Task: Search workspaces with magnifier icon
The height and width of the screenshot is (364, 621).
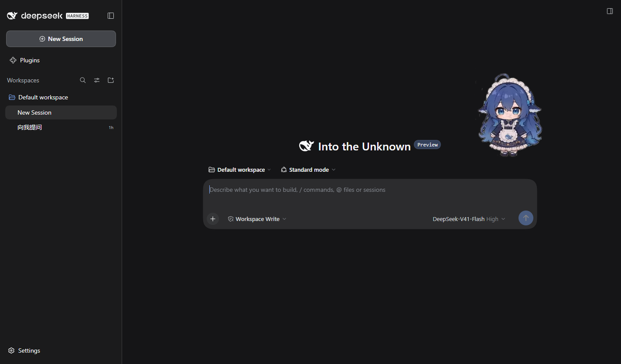Action: pyautogui.click(x=83, y=80)
